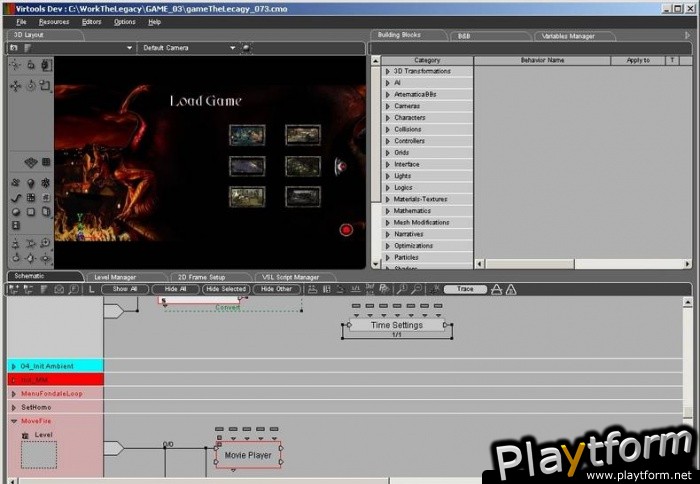Viewport: 700px width, 484px height.
Task: Select the Init_MM red script row
Action: 55,380
